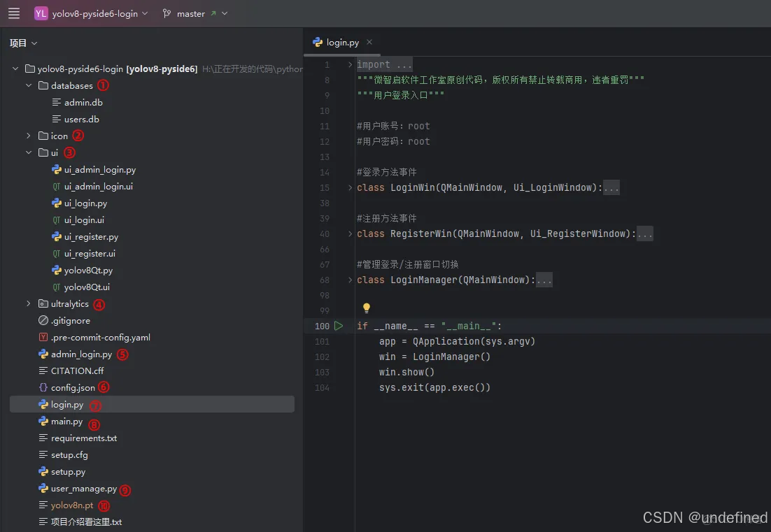Image resolution: width=771 pixels, height=532 pixels.
Task: Click the comment #登录方法事件
Action: 386,172
